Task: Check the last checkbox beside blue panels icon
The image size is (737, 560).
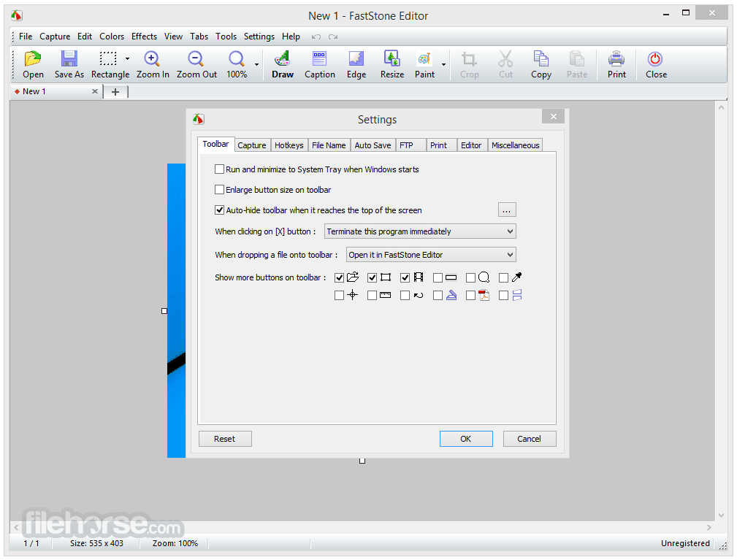Action: pos(503,296)
